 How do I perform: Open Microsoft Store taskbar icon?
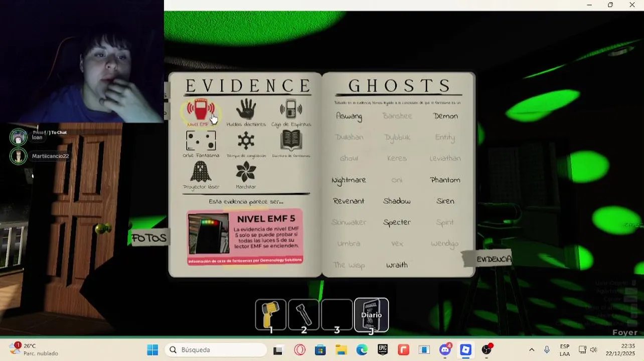tap(320, 350)
